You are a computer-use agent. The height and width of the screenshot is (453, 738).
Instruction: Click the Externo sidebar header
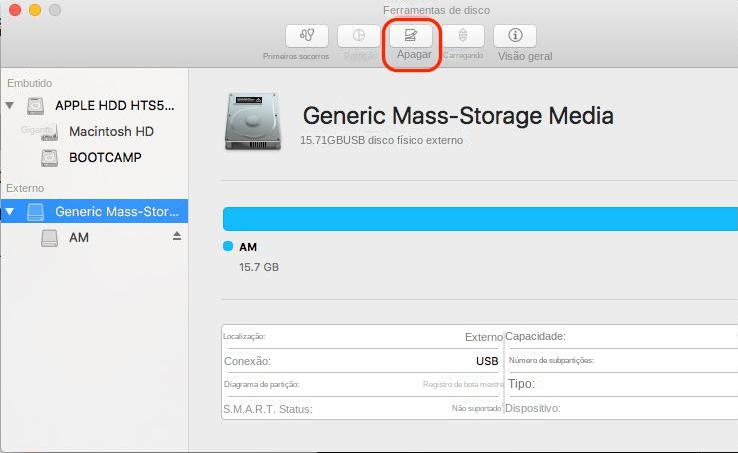[x=25, y=188]
